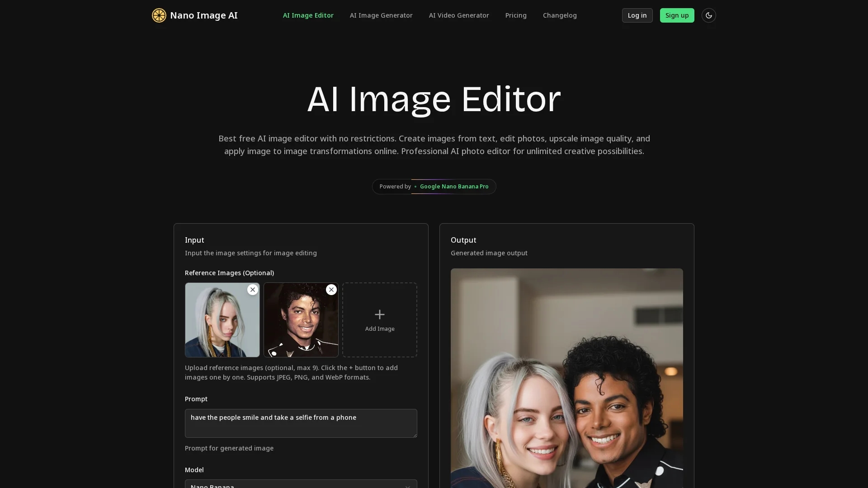View the Changelog page
Screen dimensions: 868x488
coord(560,15)
